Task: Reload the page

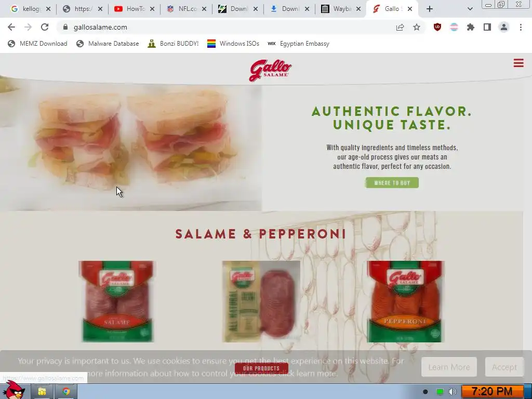Action: [45, 27]
